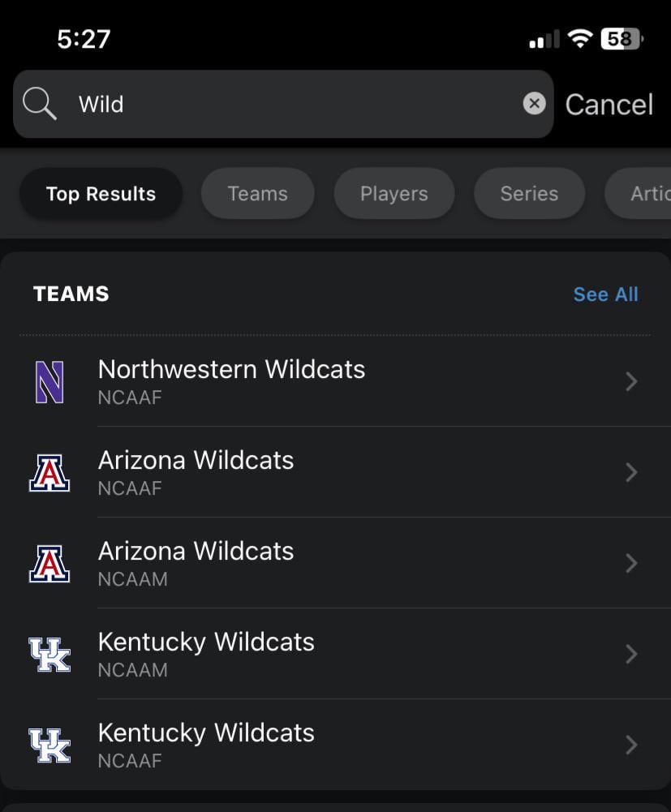Tap the Northwestern purple N logo
The height and width of the screenshot is (812, 671).
[49, 382]
